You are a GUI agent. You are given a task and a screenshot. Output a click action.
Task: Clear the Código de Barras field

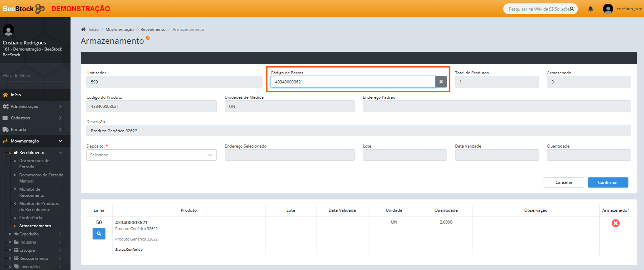pos(441,82)
